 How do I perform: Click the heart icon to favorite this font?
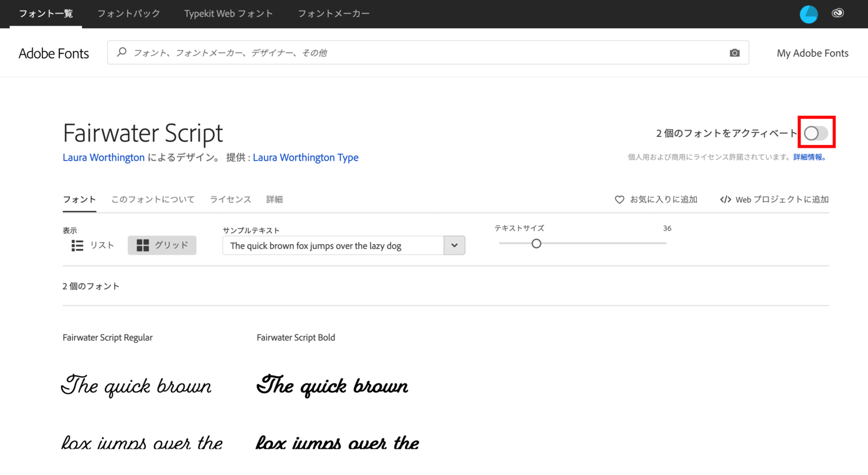pyautogui.click(x=619, y=199)
